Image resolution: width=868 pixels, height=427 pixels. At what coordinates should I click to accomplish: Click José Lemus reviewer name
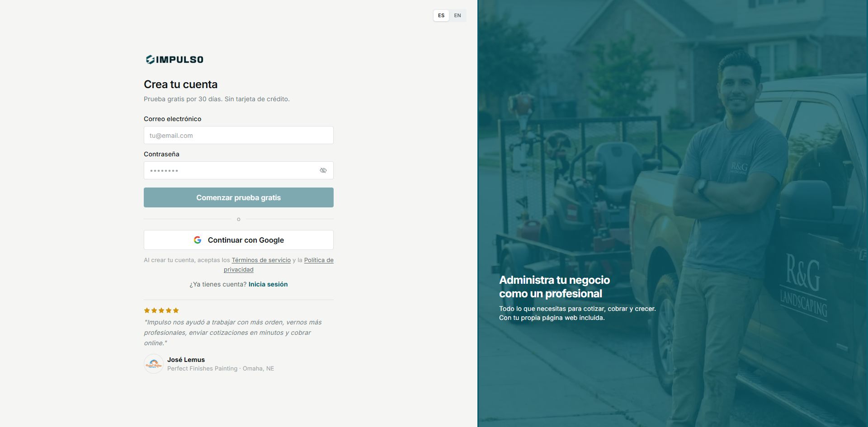[x=186, y=360]
